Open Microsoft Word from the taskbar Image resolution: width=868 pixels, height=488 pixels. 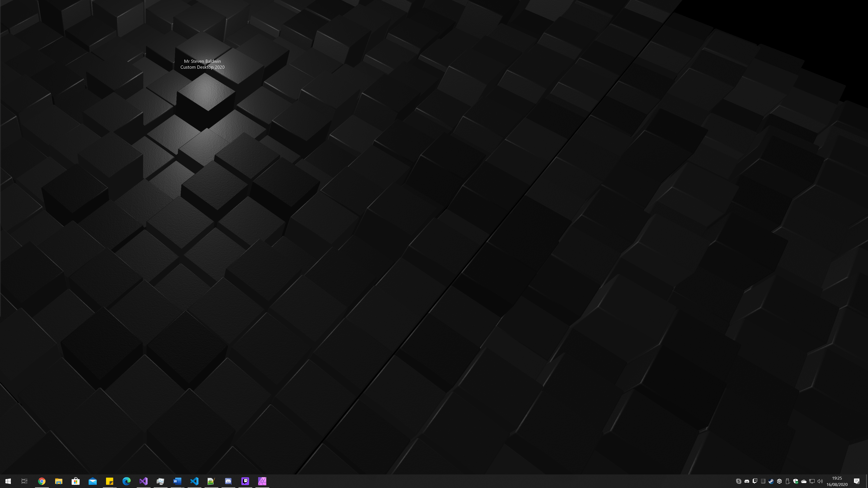click(x=177, y=481)
